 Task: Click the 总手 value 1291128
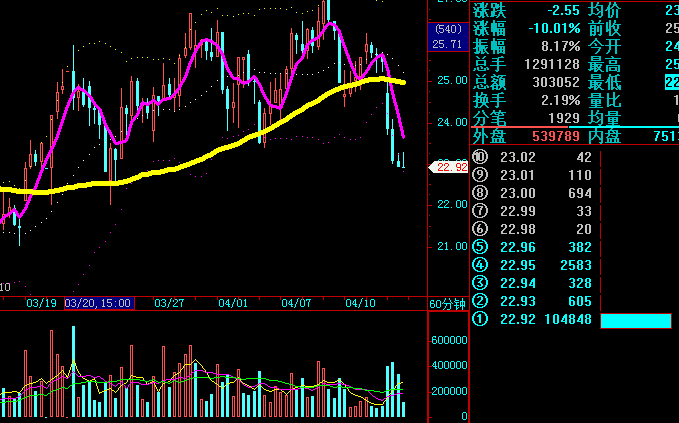552,65
